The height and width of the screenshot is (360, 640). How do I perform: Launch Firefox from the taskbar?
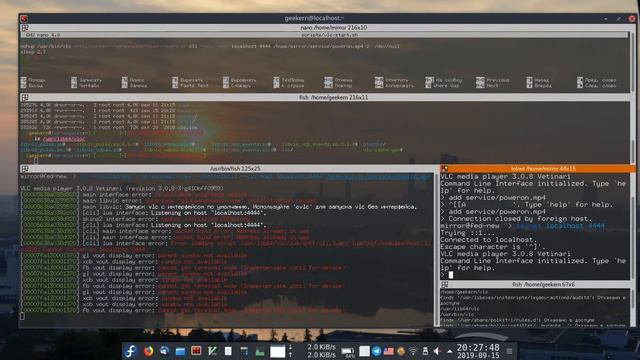[149, 351]
